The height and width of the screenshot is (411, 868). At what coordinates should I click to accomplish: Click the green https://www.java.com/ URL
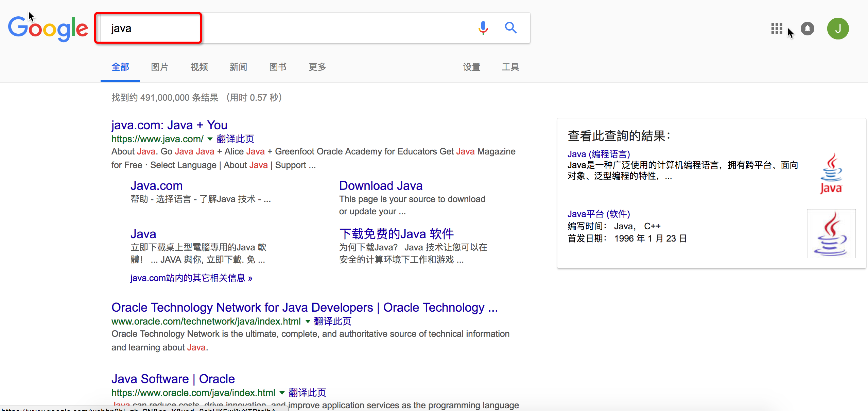(157, 139)
